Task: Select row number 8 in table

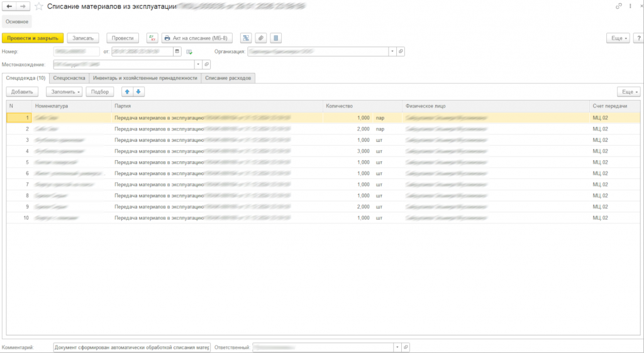Action: [19, 195]
